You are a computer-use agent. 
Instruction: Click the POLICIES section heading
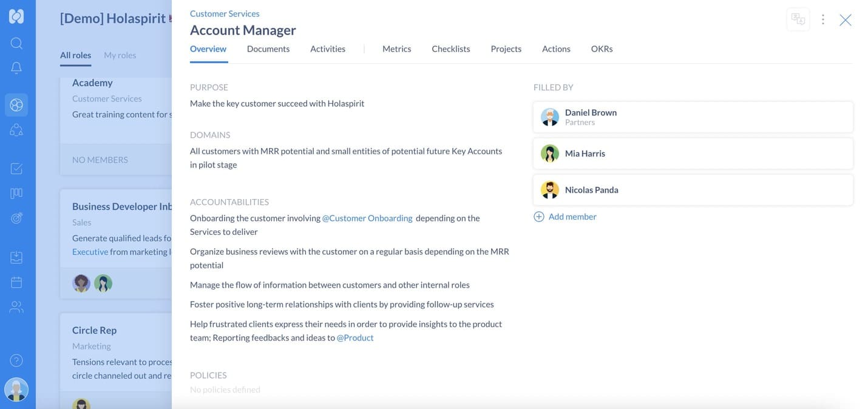[x=208, y=375]
